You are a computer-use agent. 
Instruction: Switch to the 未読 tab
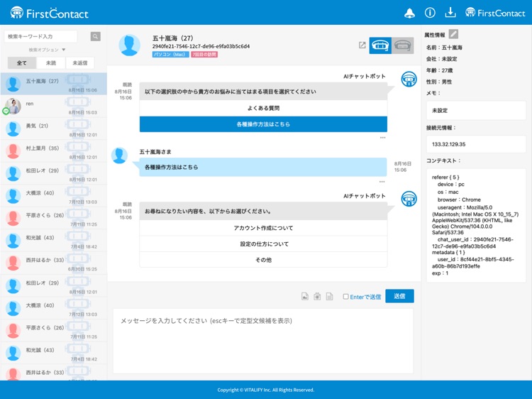[x=51, y=62]
